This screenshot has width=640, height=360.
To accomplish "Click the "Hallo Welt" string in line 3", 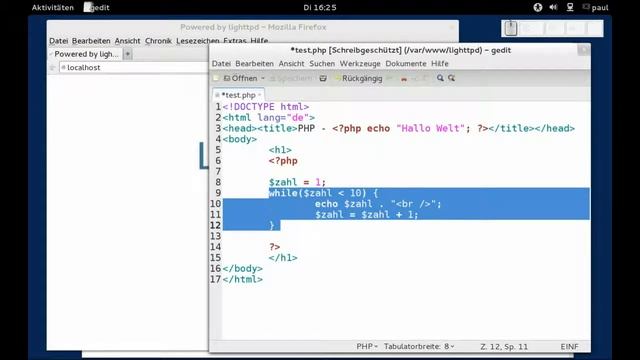I will [430, 128].
